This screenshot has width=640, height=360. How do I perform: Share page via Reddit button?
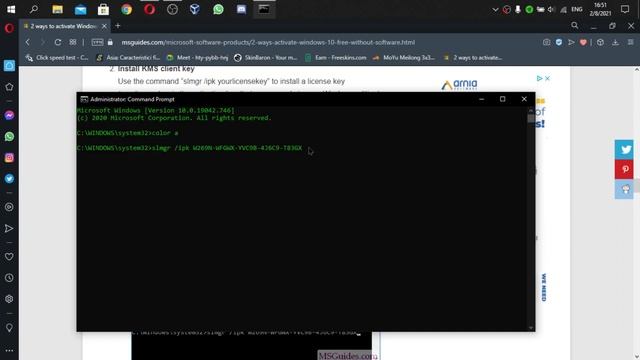click(624, 189)
